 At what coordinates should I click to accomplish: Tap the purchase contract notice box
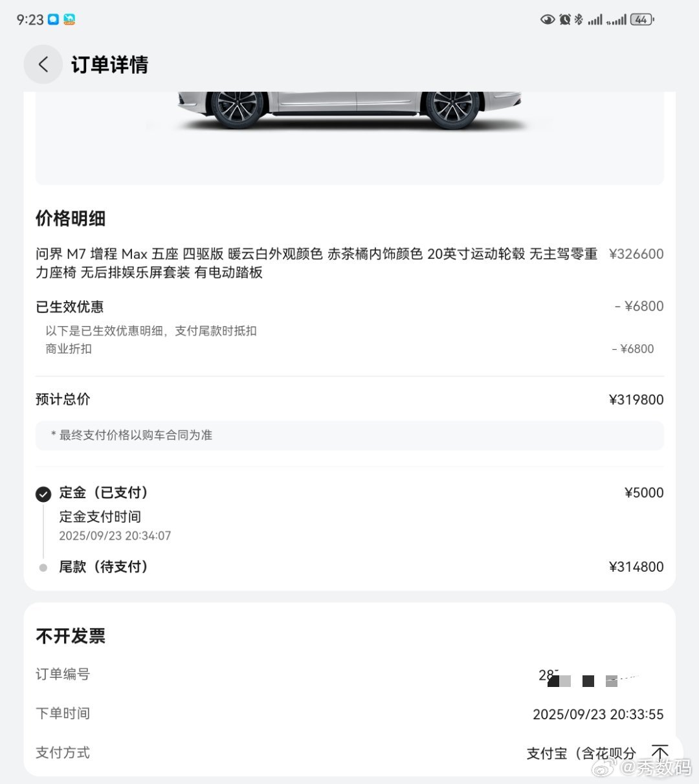tap(349, 435)
